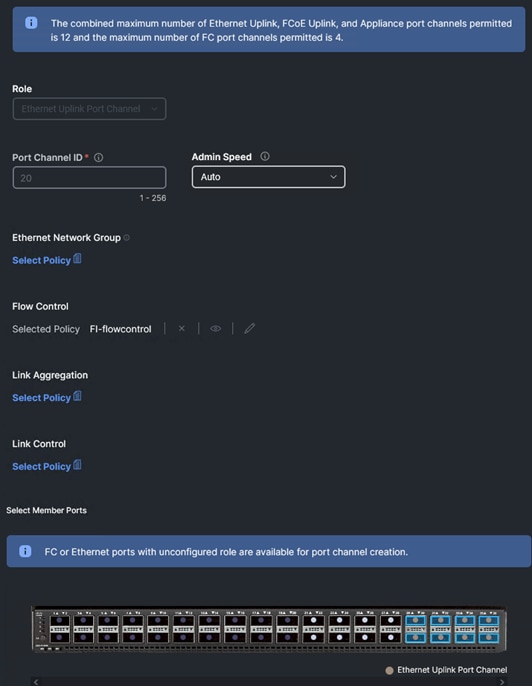Image resolution: width=532 pixels, height=686 pixels.
Task: Open the Admin Speed dropdown set to Auto
Action: click(x=268, y=177)
